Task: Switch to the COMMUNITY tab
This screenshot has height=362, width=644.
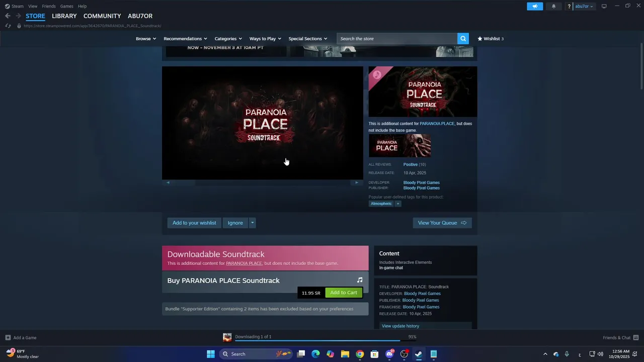Action: [x=102, y=16]
